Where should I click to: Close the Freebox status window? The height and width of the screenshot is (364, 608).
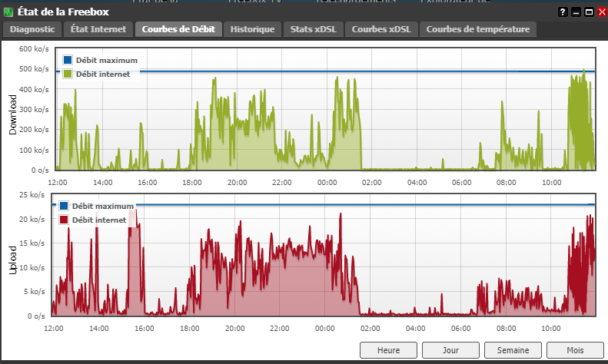pos(602,12)
